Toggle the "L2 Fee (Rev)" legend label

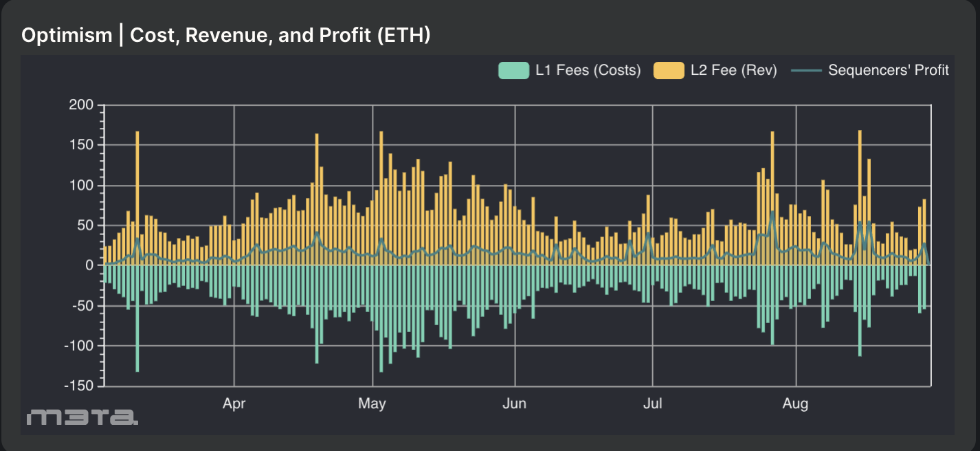tap(734, 70)
